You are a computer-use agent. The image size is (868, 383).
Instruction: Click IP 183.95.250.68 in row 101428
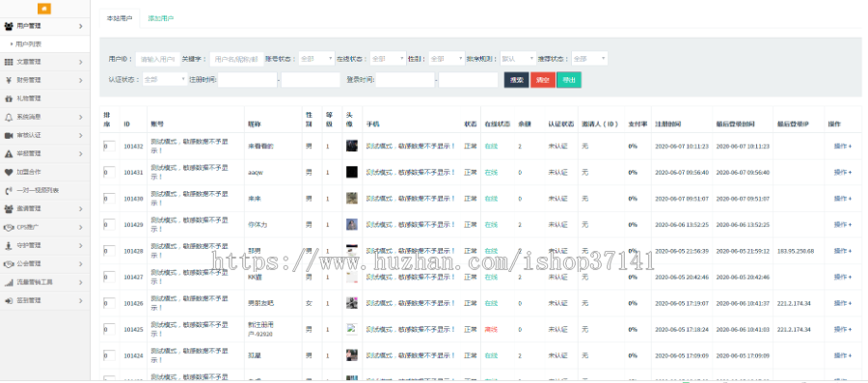pos(796,251)
